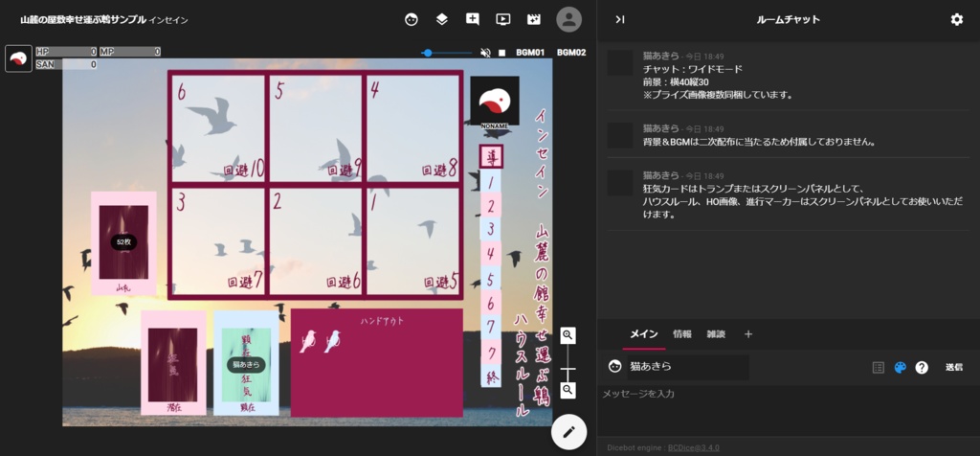This screenshot has width=980, height=456.
Task: Select progress marker 2
Action: [491, 205]
